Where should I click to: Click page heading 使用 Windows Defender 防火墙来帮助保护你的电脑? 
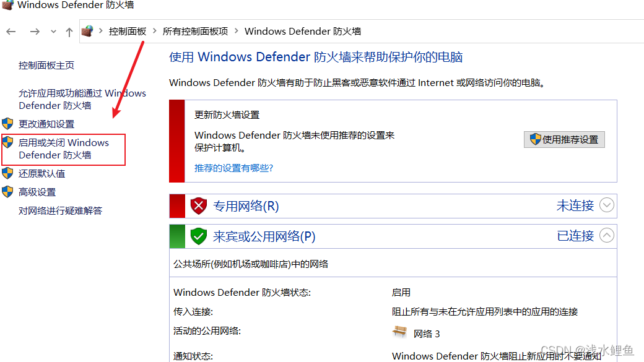click(316, 57)
